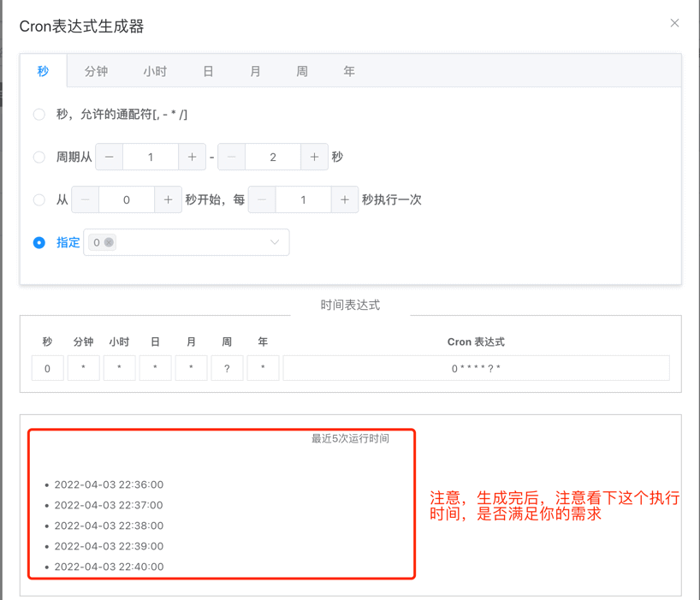Click the 周 expression field showing ?
700x600 pixels.
tap(227, 369)
